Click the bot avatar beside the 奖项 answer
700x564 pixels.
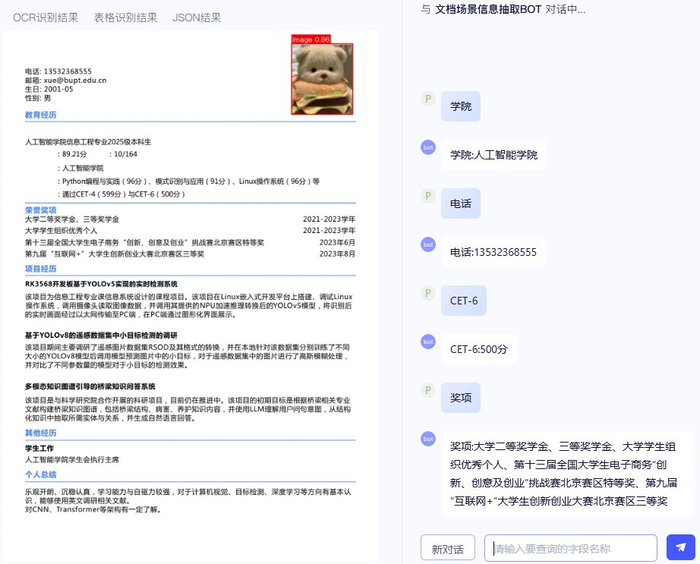[428, 439]
